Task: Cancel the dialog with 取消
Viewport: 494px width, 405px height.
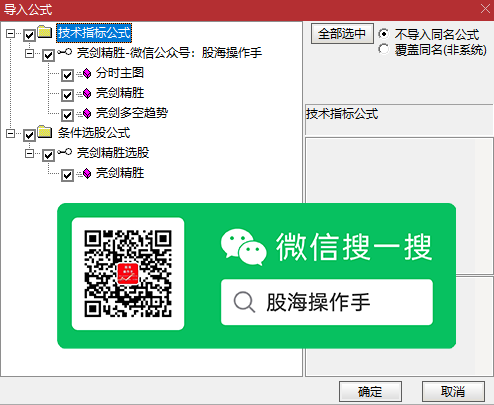Action: pyautogui.click(x=453, y=392)
